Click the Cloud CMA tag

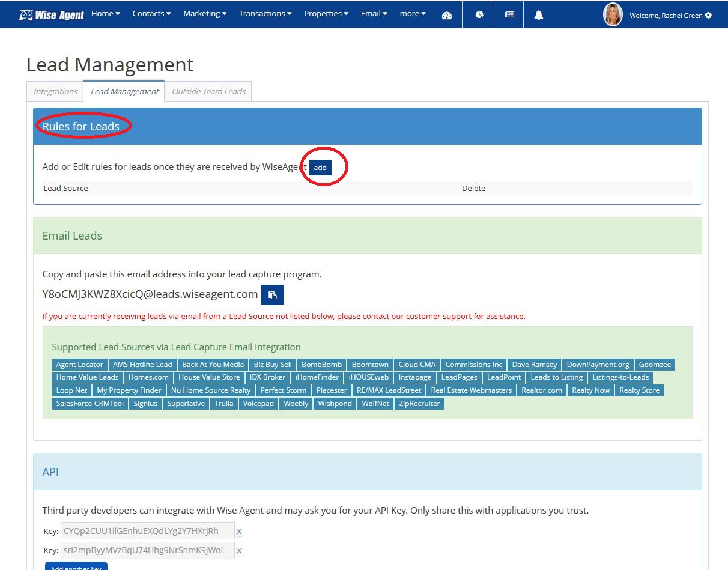(417, 365)
